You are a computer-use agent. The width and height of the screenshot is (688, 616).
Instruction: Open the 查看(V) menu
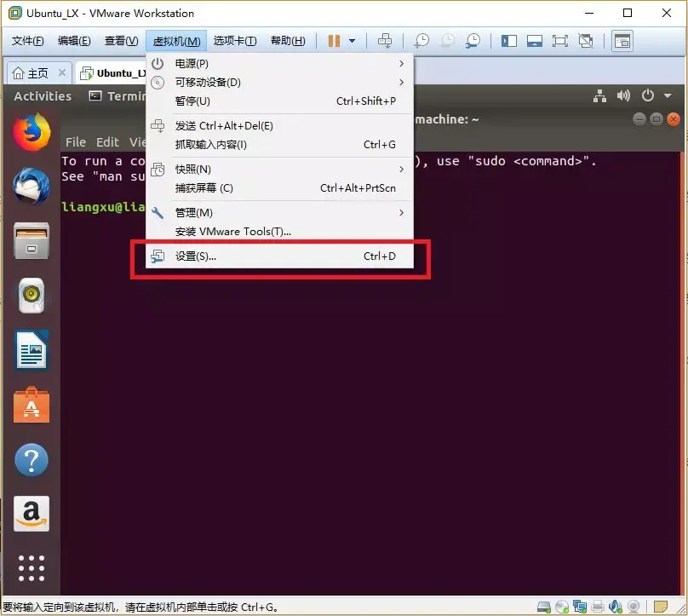(x=122, y=41)
